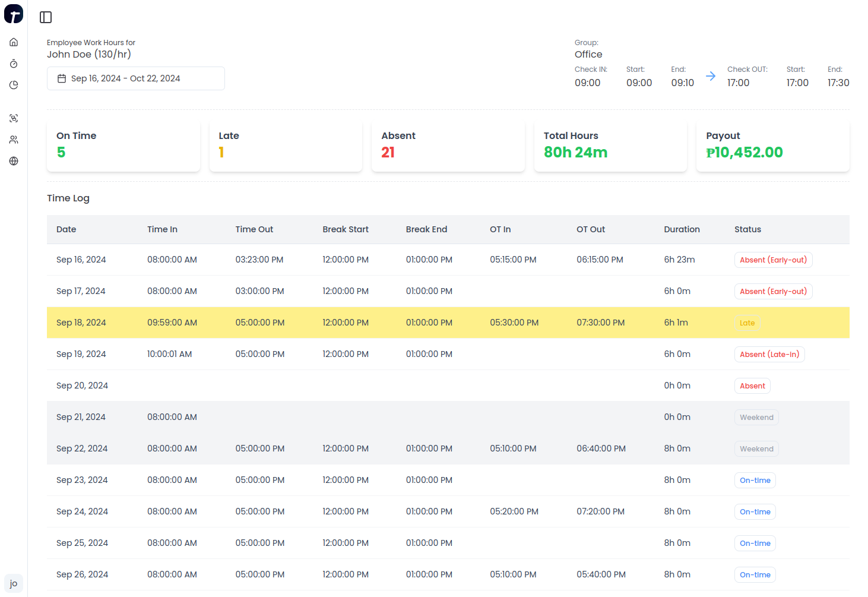Click the Home icon in the sidebar

click(13, 42)
